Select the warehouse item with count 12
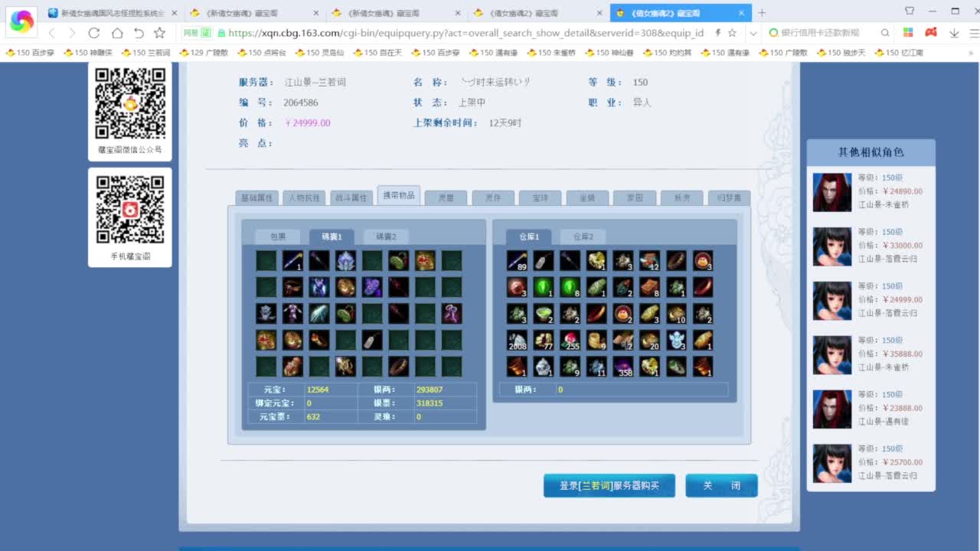The image size is (980, 551). (650, 261)
